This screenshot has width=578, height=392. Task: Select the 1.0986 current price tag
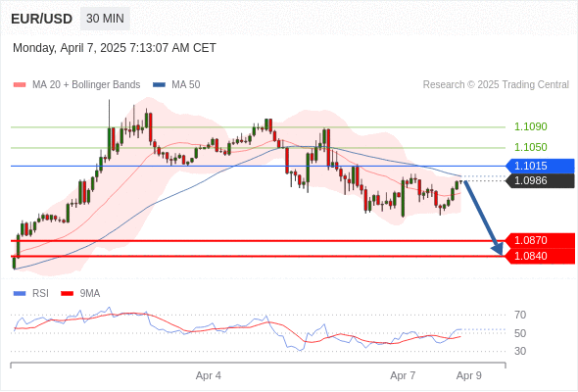(x=540, y=180)
